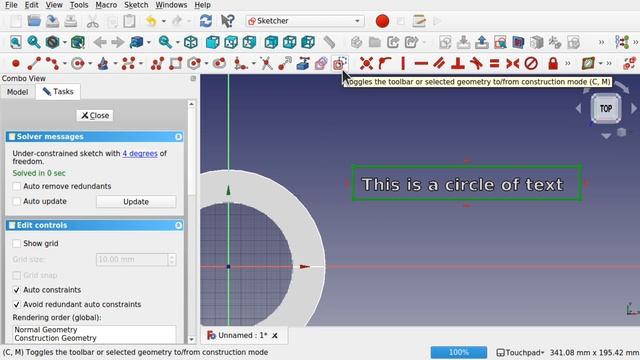Switch to the Tasks tab
The width and height of the screenshot is (640, 360).
click(58, 91)
